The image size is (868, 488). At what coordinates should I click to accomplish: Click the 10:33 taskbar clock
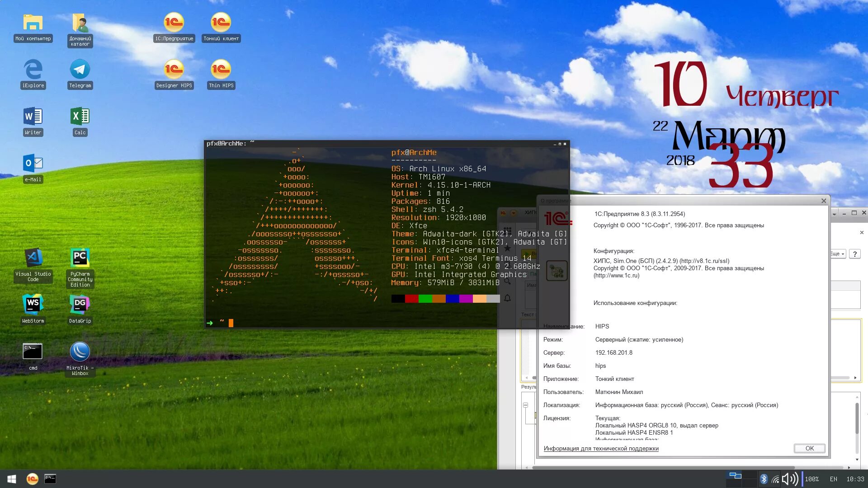pyautogui.click(x=855, y=479)
